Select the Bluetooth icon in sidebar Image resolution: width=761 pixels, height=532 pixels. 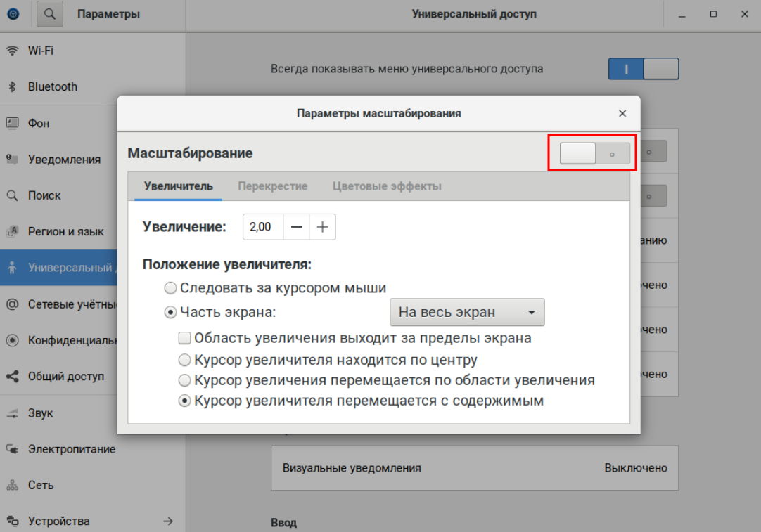[12, 87]
